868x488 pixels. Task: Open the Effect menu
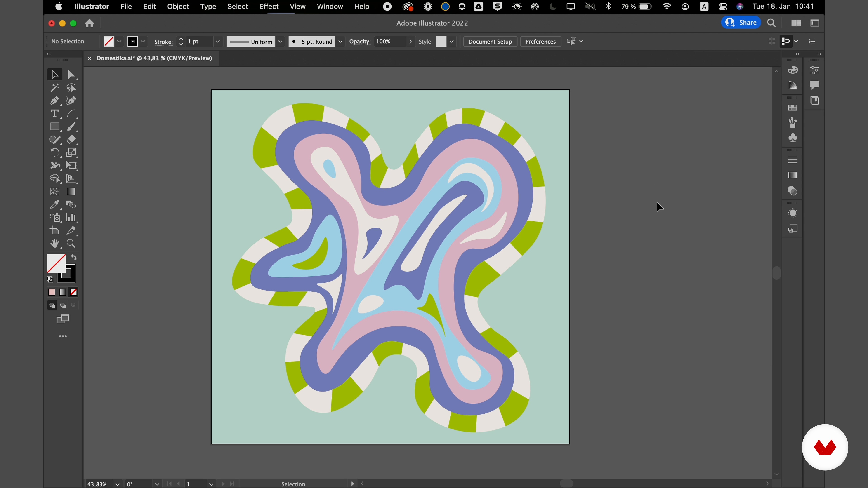[x=269, y=7]
